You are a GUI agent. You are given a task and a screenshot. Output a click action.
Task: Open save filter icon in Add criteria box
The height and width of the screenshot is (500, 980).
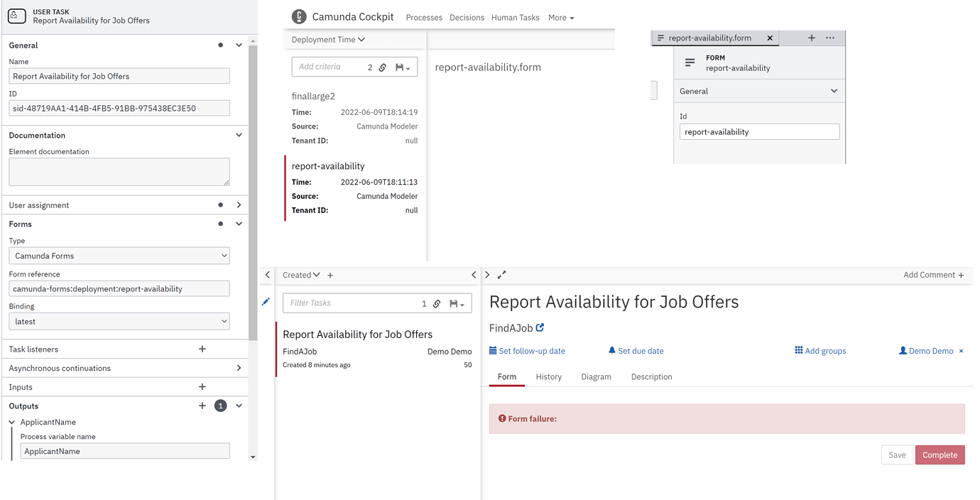pyautogui.click(x=403, y=67)
